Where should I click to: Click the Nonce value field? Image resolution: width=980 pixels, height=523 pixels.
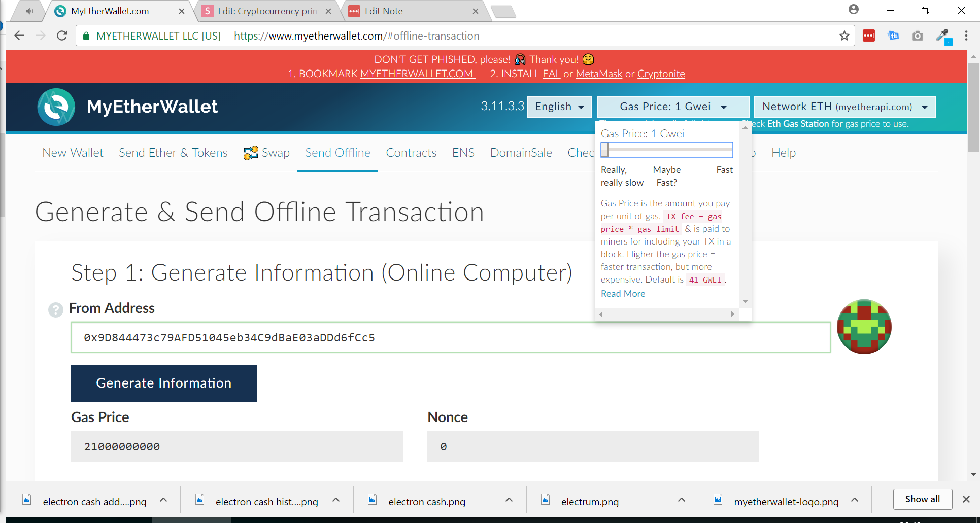pyautogui.click(x=593, y=446)
